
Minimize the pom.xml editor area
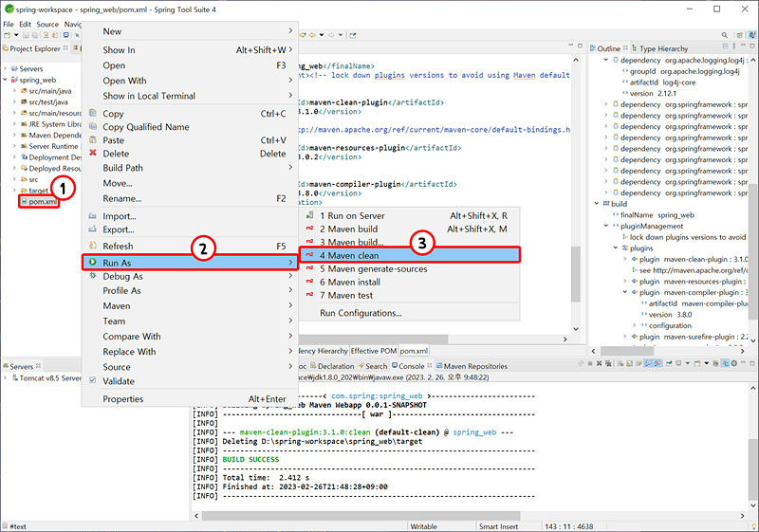(571, 45)
